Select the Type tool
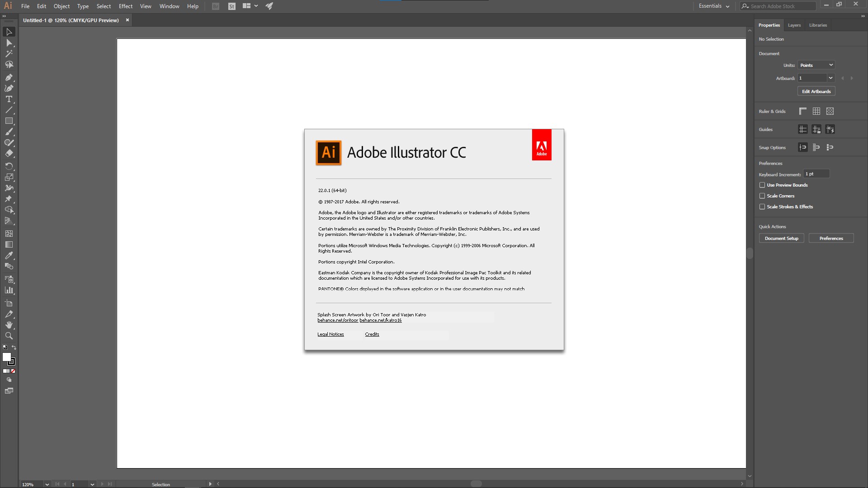The image size is (868, 488). 9,99
